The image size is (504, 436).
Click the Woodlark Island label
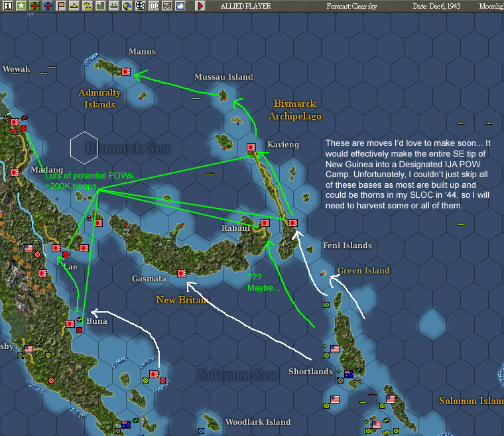point(258,421)
